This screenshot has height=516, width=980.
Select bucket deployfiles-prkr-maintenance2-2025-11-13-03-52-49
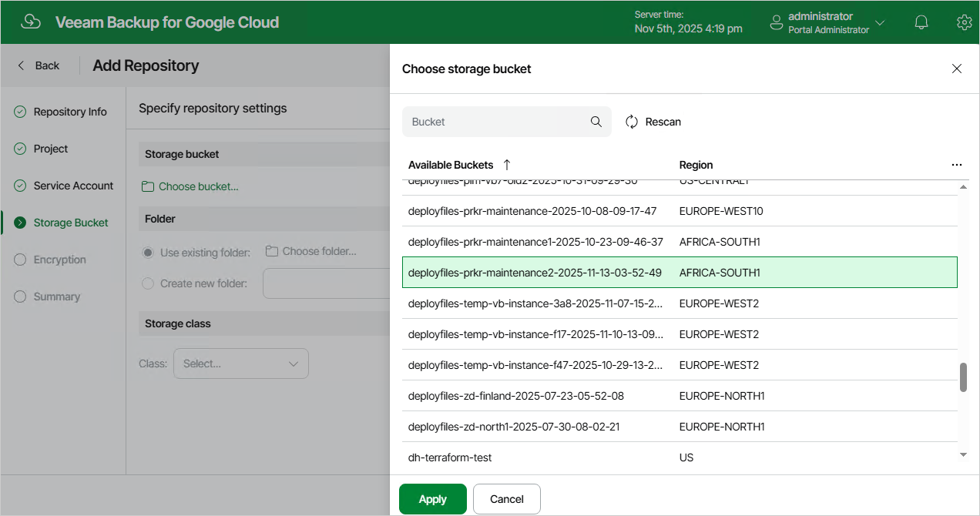coord(680,273)
